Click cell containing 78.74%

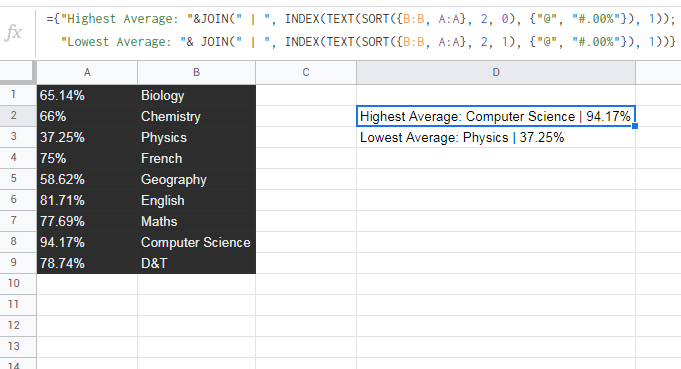(87, 263)
